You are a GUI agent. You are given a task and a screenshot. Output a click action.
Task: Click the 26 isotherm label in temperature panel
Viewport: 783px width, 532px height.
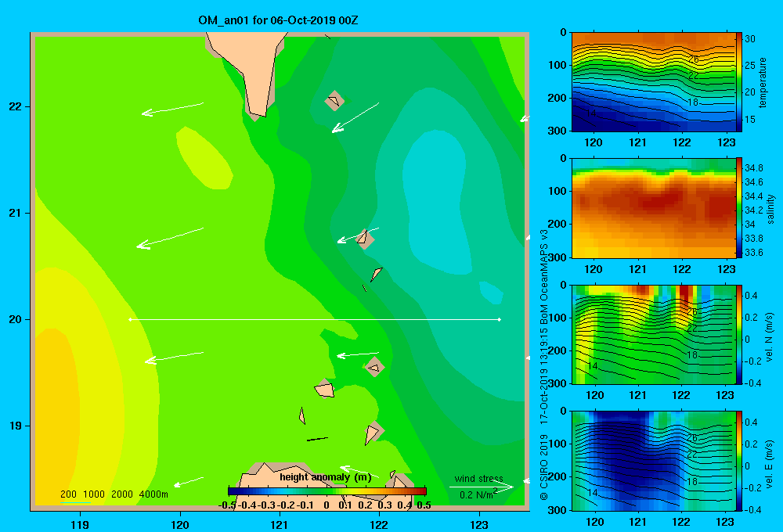[693, 59]
